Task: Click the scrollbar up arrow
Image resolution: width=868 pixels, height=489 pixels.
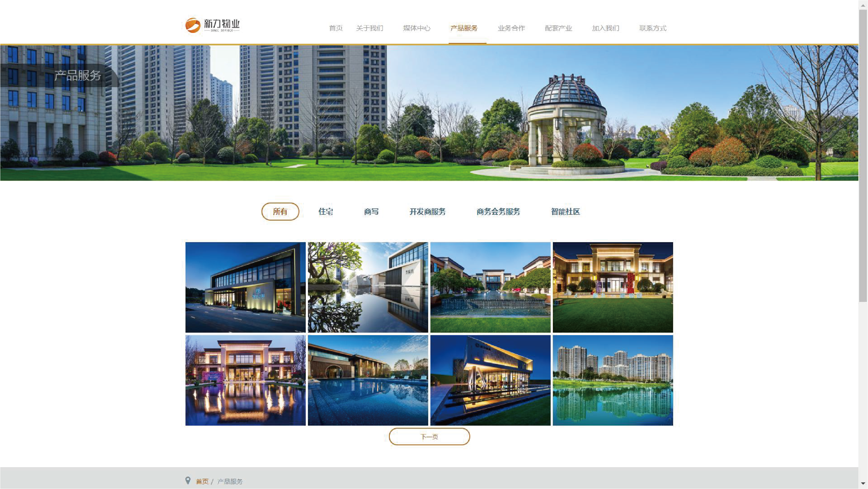Action: pyautogui.click(x=863, y=5)
